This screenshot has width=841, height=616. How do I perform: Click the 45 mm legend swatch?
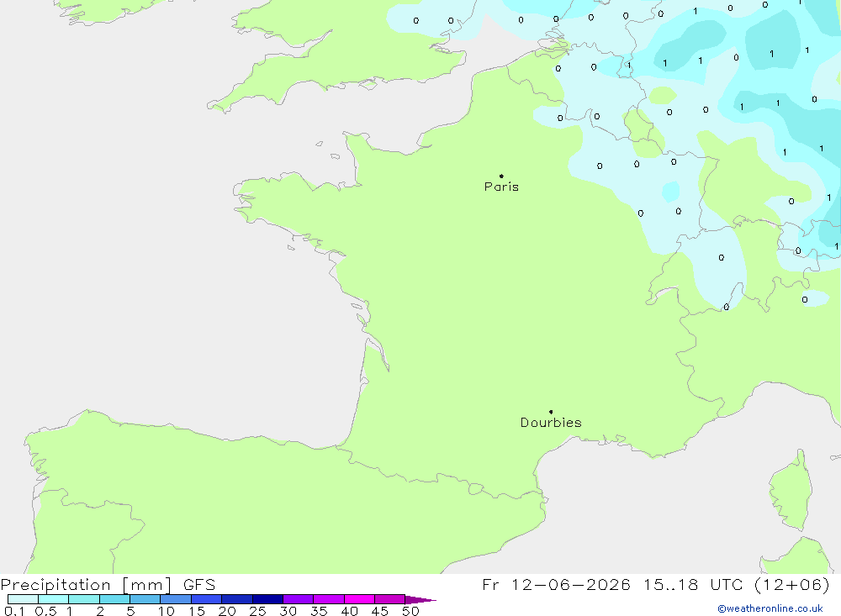coord(390,599)
